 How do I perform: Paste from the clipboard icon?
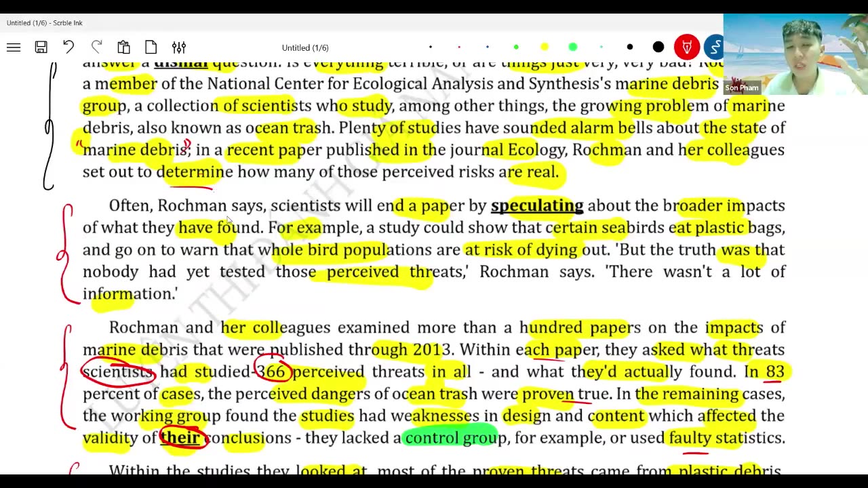[x=123, y=47]
